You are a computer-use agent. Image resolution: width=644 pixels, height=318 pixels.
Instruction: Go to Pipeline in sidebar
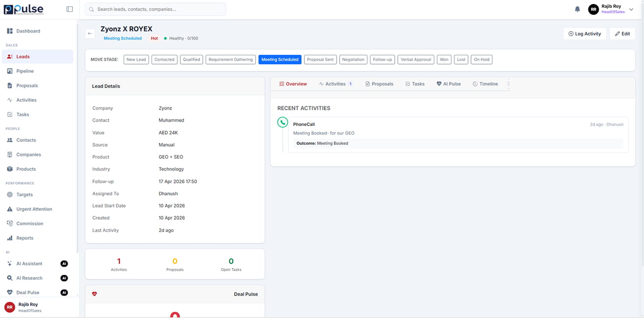25,71
